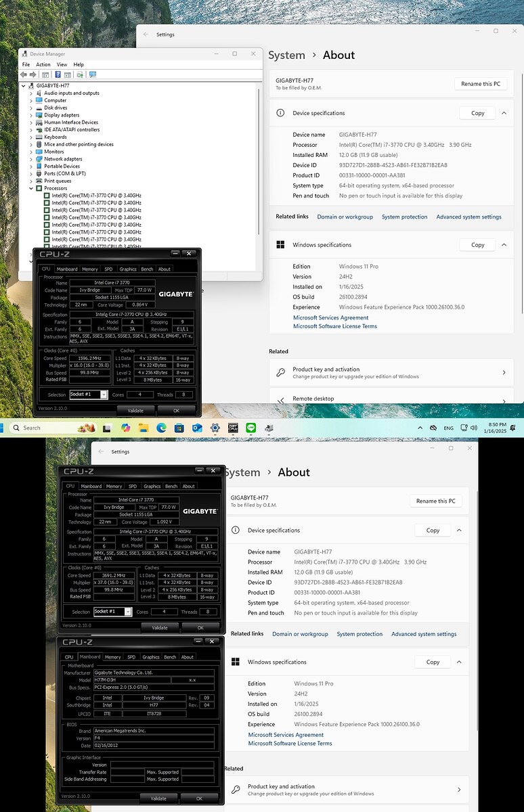The height and width of the screenshot is (812, 524).
Task: Open Microsoft Software License Terms beside CPU-Z Mainboard window
Action: tap(290, 744)
